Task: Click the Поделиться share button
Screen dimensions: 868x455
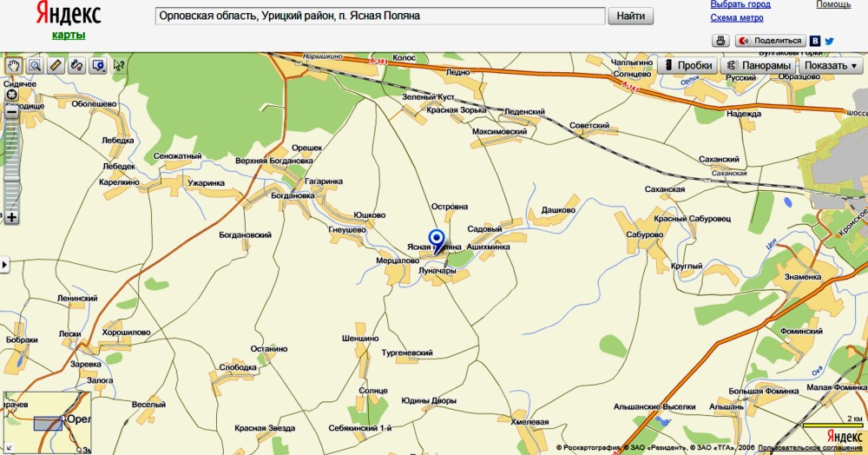Action: (771, 41)
